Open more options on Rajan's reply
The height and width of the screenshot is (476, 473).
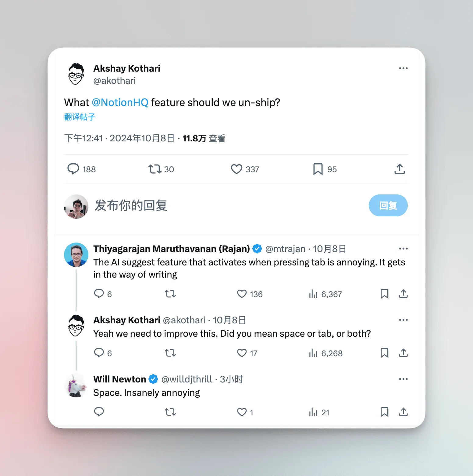(403, 249)
